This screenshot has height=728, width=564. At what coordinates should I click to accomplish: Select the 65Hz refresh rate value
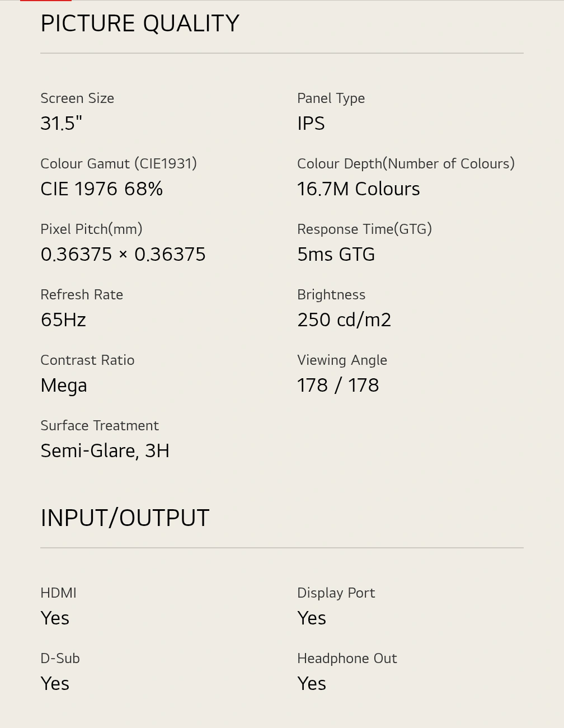click(x=63, y=320)
